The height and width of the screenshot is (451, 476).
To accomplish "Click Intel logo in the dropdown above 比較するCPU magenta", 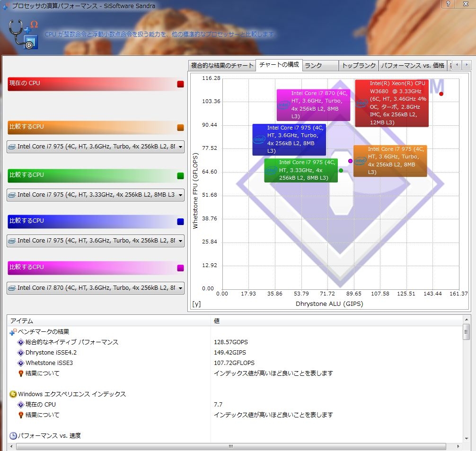I will pos(12,241).
